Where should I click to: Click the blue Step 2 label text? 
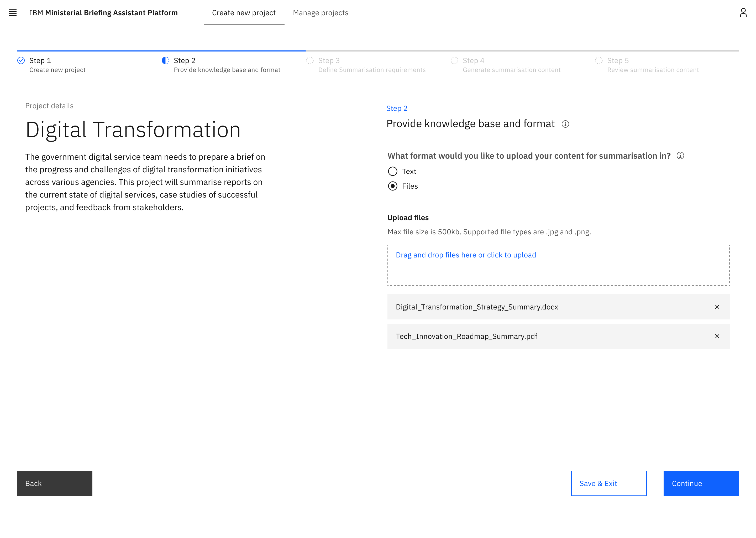(x=397, y=108)
